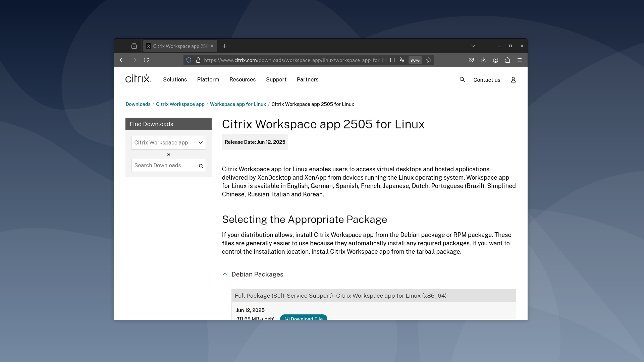Open the Solutions menu
Screen dimensions: 644x362
pos(175,79)
